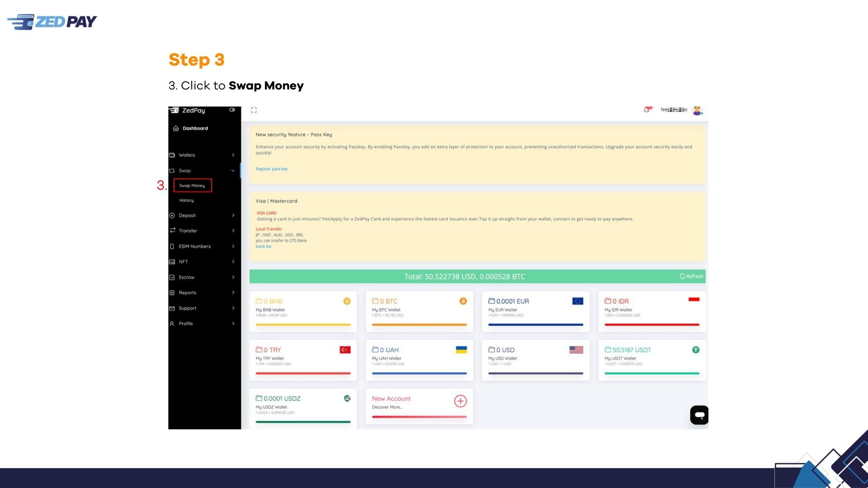This screenshot has width=868, height=488.
Task: Click the Wallets sidebar icon
Action: tap(172, 155)
